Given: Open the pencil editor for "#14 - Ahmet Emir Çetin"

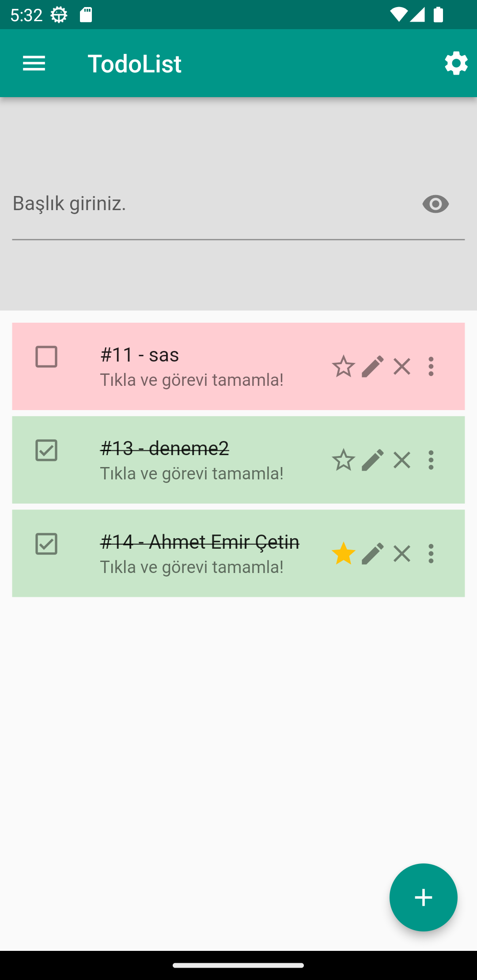Looking at the screenshot, I should coord(372,554).
